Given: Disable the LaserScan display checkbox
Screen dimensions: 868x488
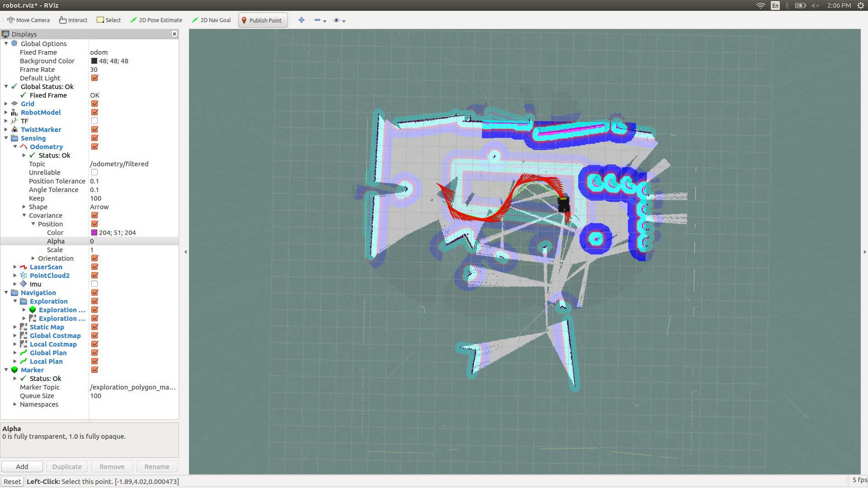Looking at the screenshot, I should [x=94, y=267].
